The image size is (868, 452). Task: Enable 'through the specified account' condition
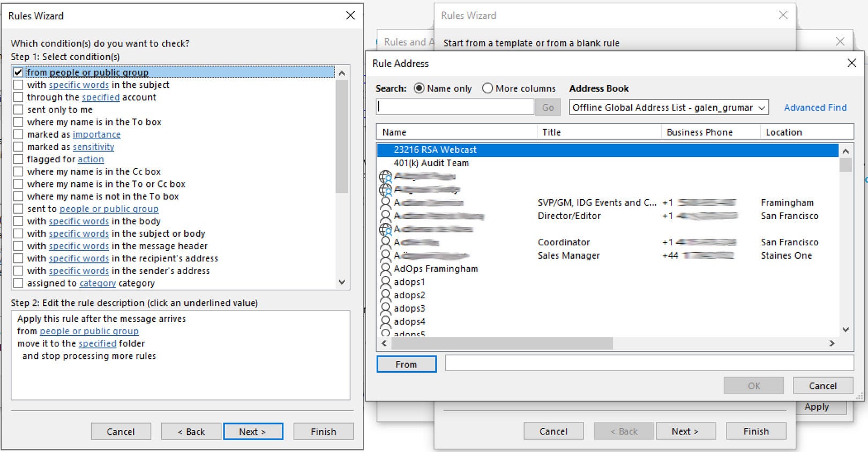click(x=18, y=97)
